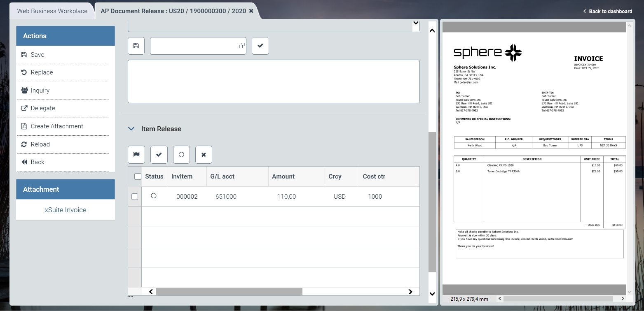Screen dimensions: 644x311
Task: Select the status radio circle for item 000002
Action: tap(154, 196)
